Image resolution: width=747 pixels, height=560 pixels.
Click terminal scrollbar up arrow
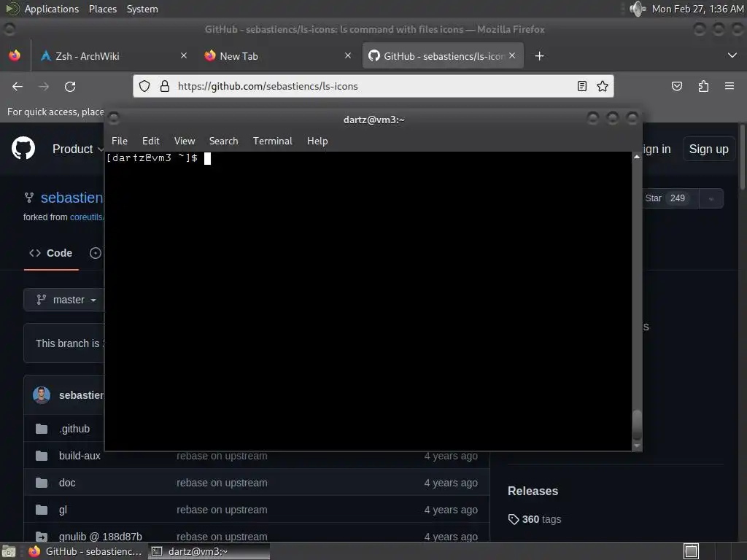click(637, 157)
